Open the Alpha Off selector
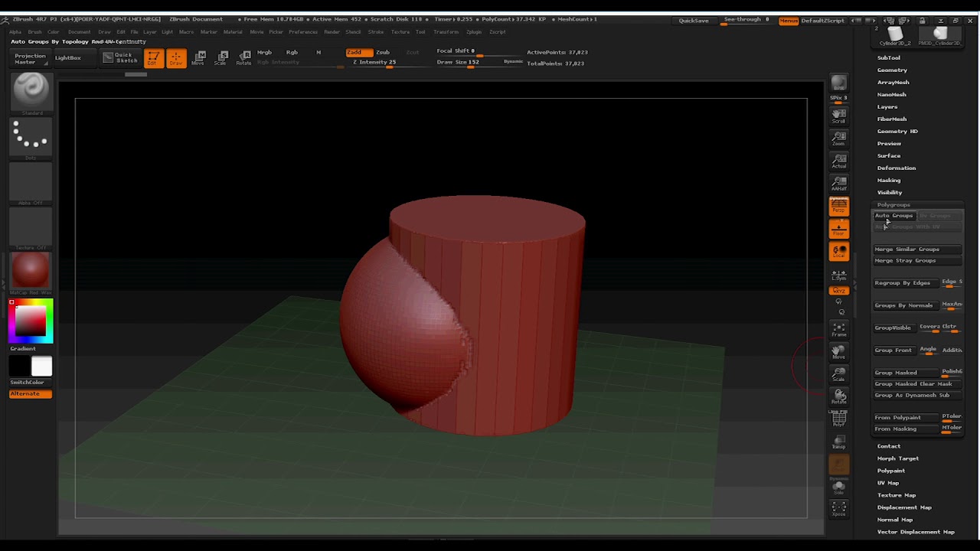Screen dimensions: 980x551 coord(31,184)
